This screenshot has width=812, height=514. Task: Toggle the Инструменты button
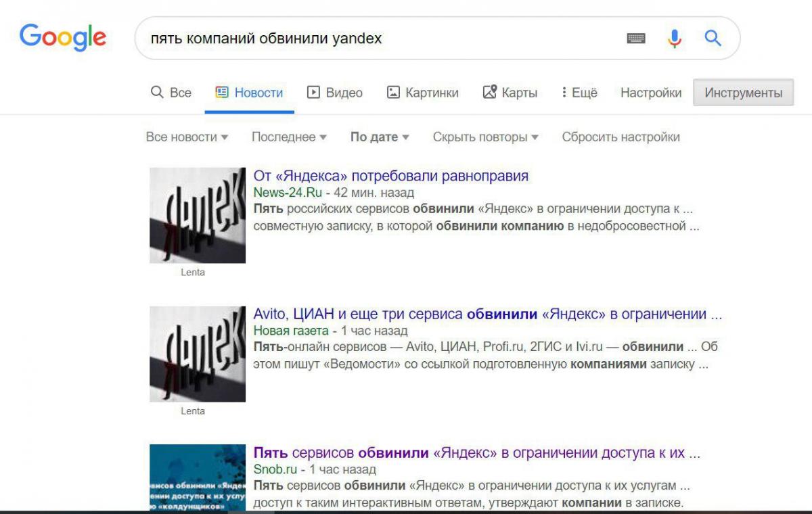(743, 93)
